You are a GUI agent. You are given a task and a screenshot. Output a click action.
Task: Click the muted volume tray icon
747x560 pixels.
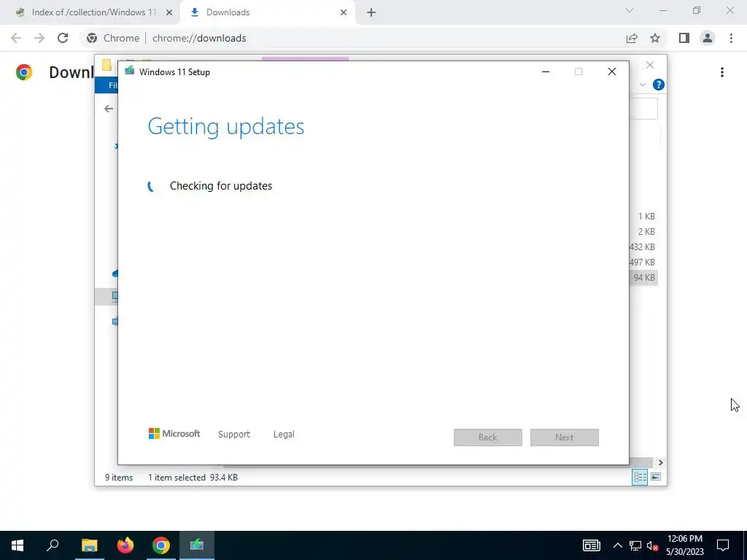pos(652,545)
